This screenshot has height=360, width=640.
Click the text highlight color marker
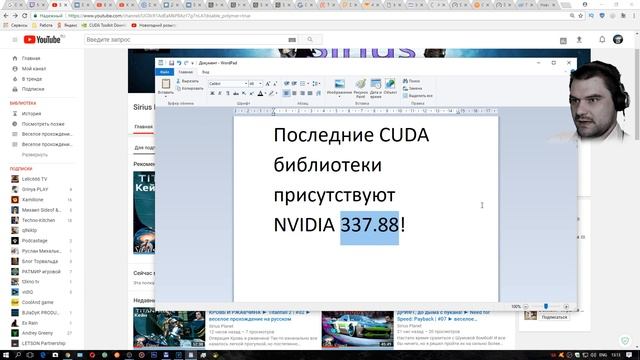(271, 93)
